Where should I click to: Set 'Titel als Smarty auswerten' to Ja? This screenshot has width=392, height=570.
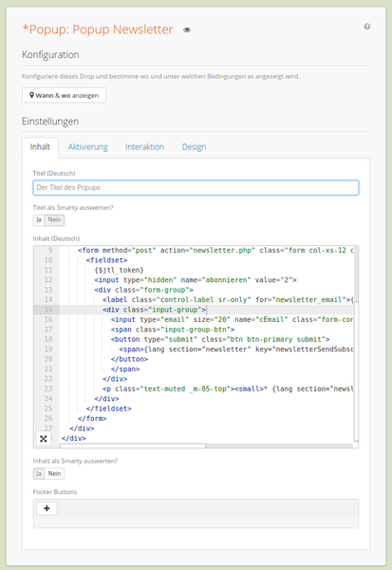point(39,219)
